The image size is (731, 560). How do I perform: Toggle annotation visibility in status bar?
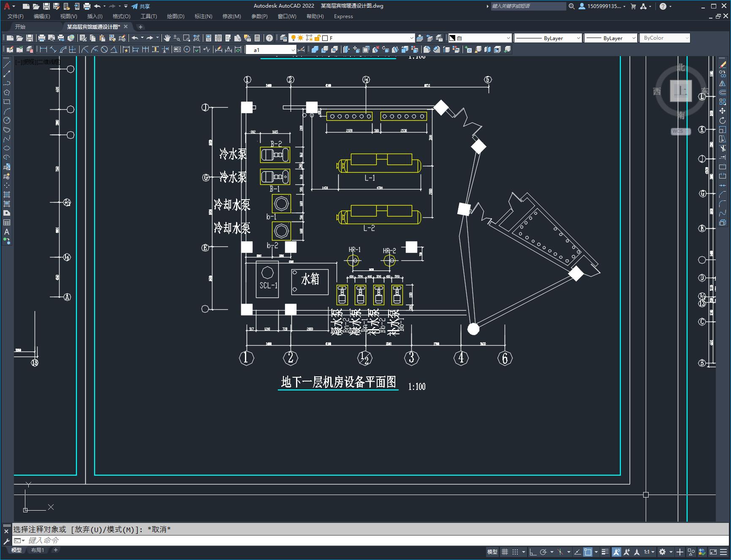coord(617,552)
